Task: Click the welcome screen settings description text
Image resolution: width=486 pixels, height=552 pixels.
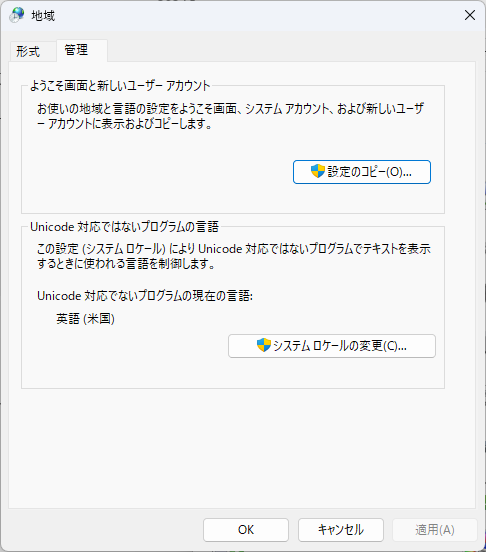Action: click(231, 116)
